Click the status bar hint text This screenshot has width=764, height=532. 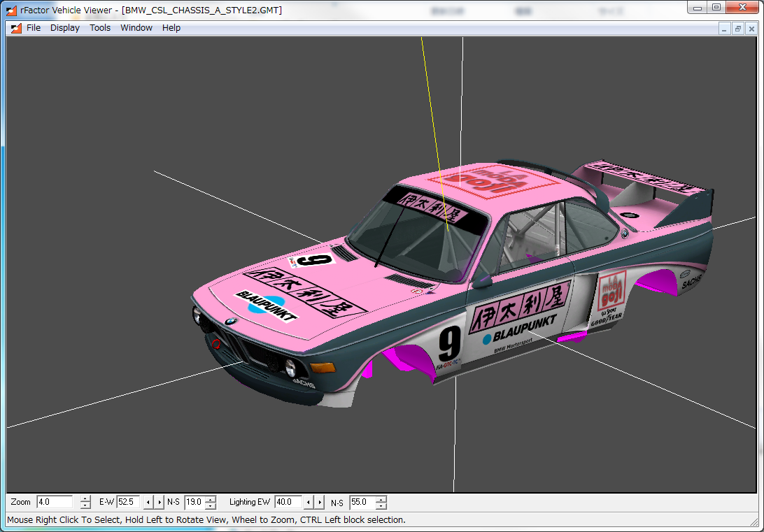[x=206, y=520]
